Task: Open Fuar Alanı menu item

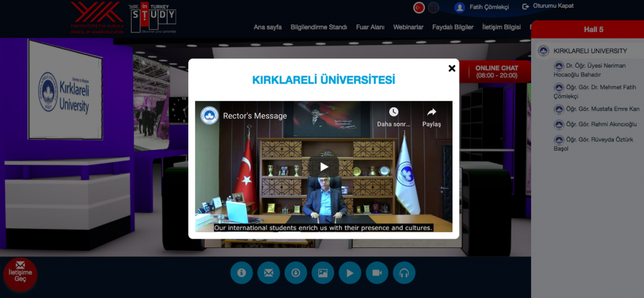Action: tap(370, 27)
